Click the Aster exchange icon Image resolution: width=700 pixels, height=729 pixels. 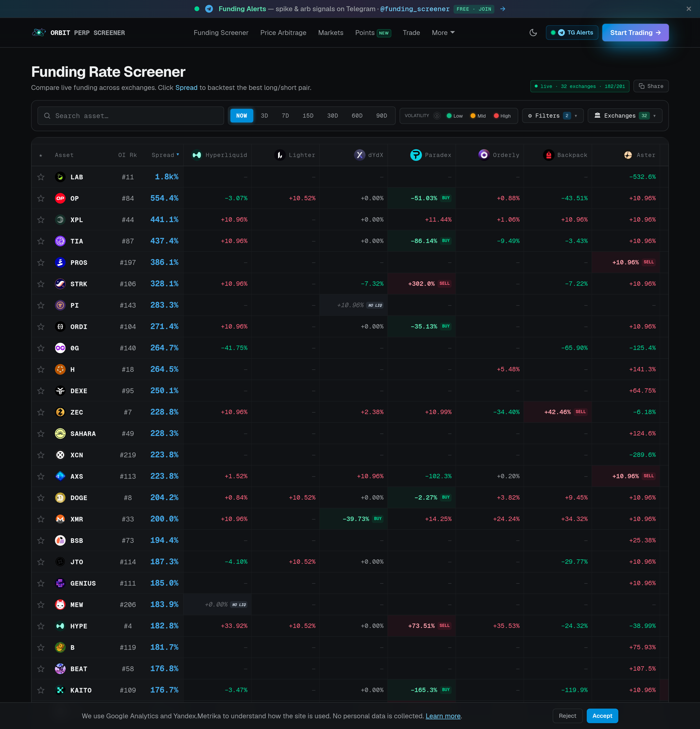628,155
